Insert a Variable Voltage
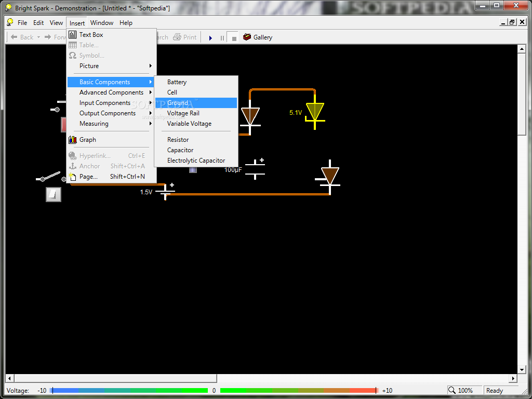This screenshot has width=532, height=399. tap(196, 124)
